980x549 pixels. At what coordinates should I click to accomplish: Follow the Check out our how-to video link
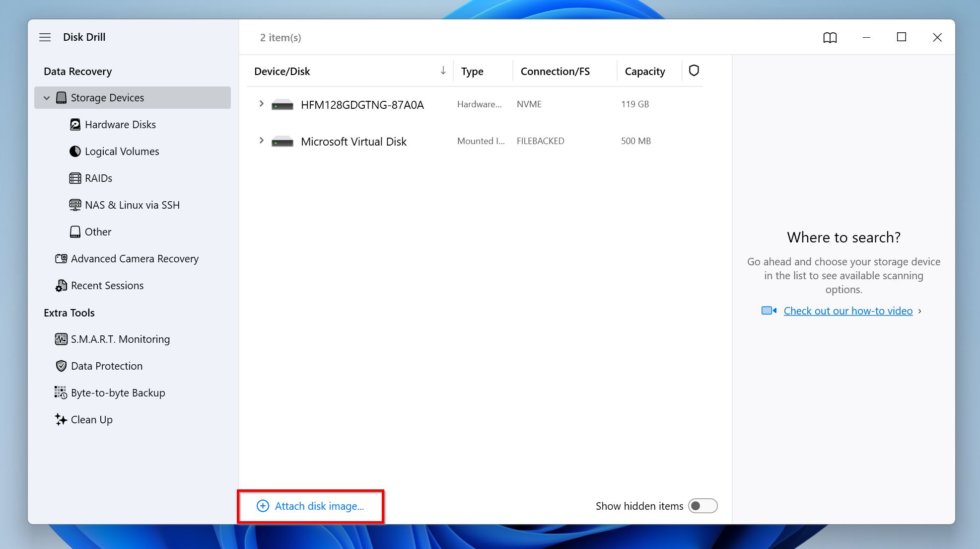[x=848, y=311]
